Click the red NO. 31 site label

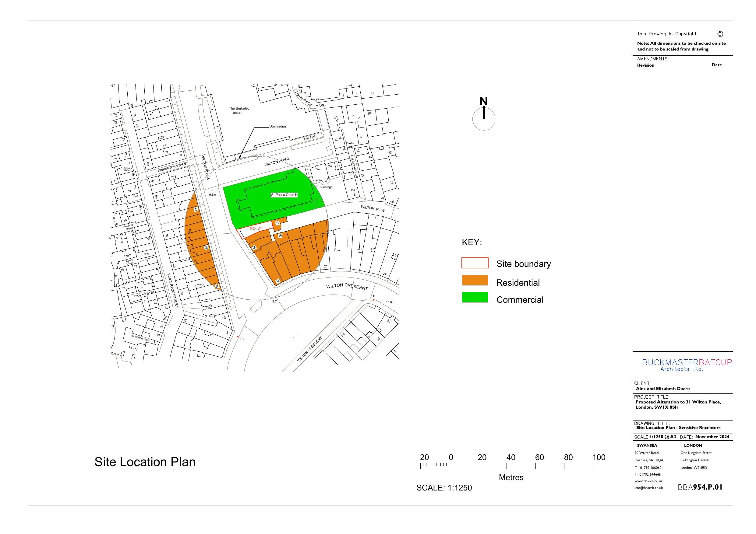[x=256, y=228]
